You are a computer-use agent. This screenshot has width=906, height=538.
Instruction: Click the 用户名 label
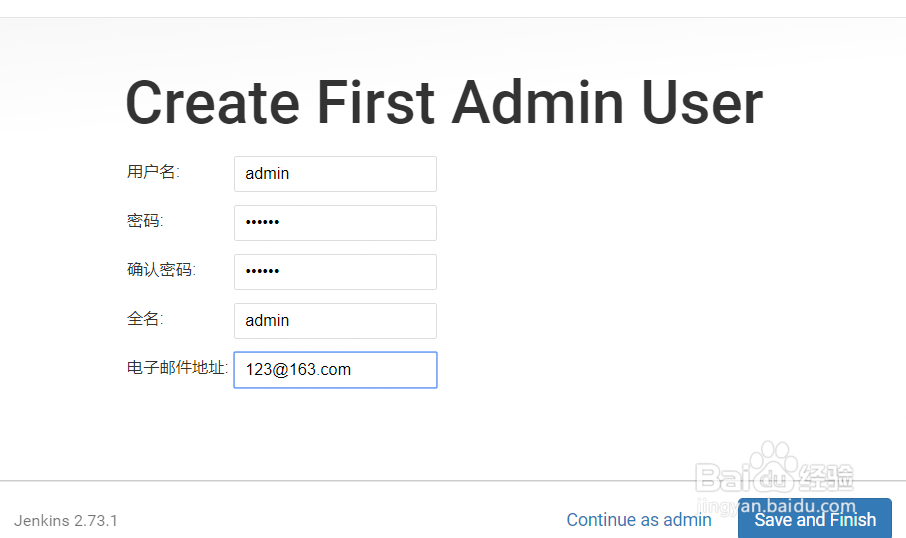[154, 172]
